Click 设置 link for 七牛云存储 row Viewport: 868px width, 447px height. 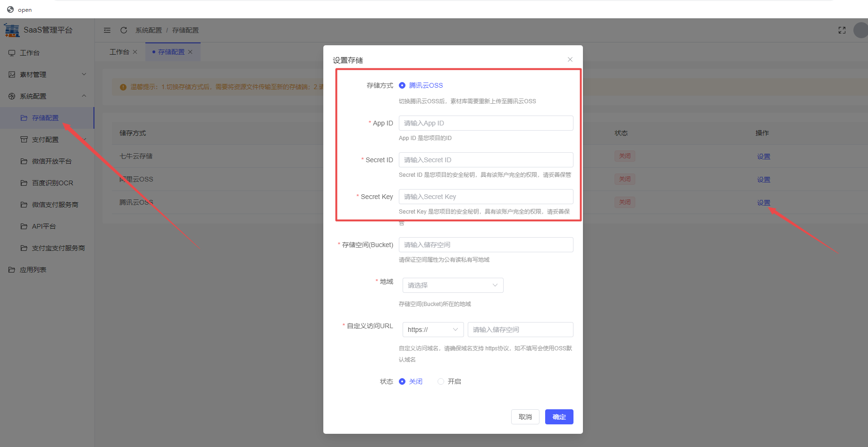764,157
